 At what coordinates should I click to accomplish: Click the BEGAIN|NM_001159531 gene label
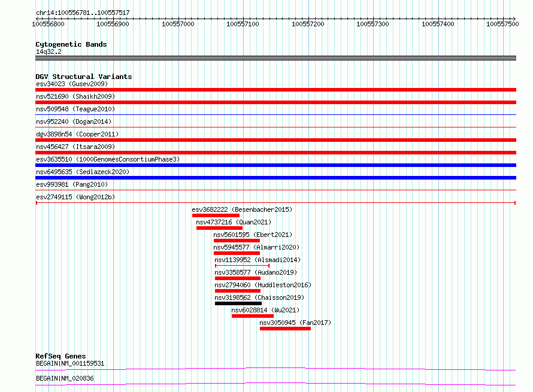coord(70,363)
